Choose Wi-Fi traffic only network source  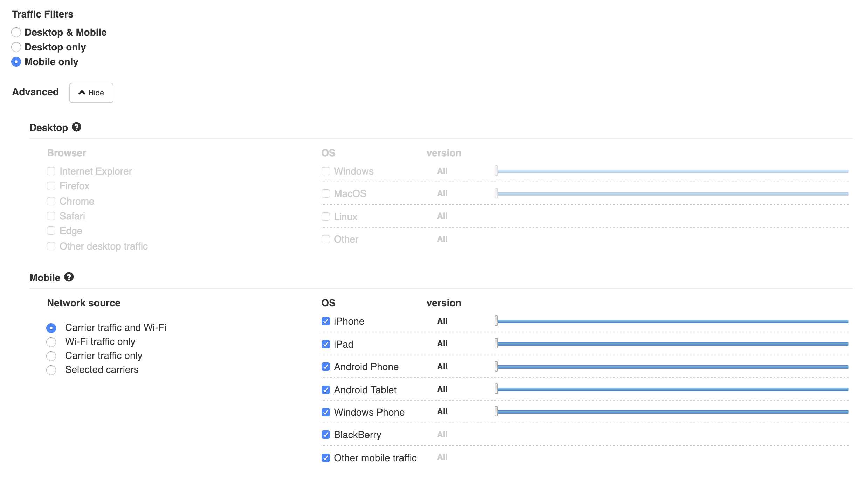click(51, 342)
